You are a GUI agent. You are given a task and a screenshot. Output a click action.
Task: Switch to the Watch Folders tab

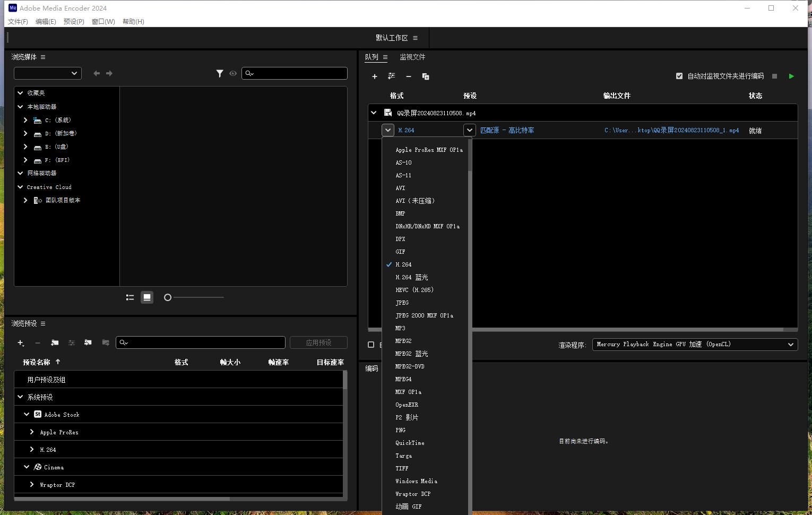point(412,57)
